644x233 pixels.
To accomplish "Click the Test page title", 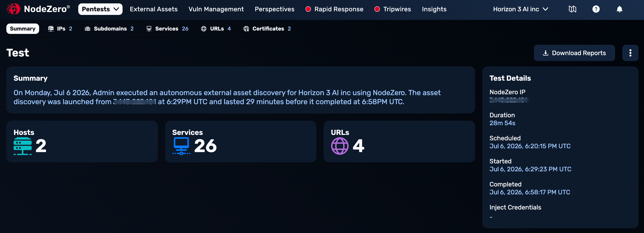I will coord(18,53).
